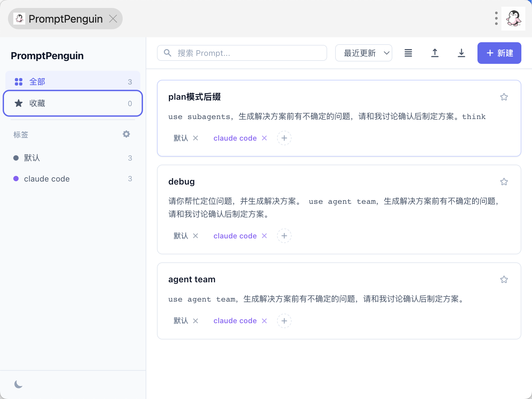Click the list view layout icon

point(408,53)
